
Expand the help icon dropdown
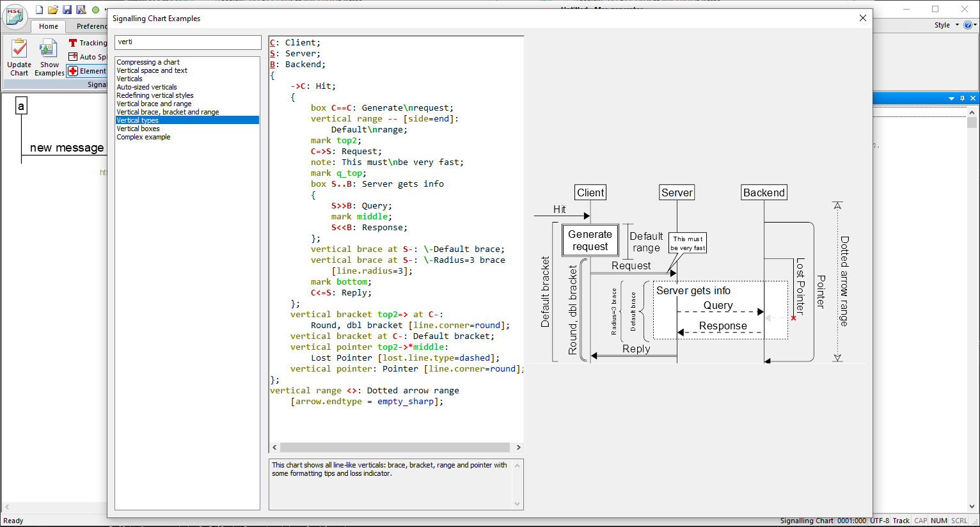pyautogui.click(x=975, y=26)
